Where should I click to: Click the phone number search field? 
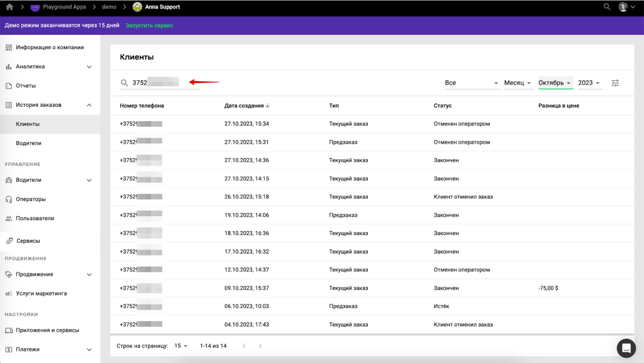pos(163,83)
